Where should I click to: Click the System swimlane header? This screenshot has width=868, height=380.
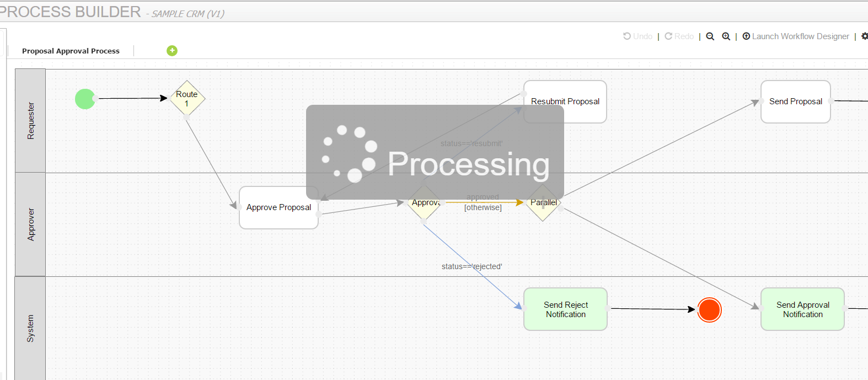(x=30, y=328)
